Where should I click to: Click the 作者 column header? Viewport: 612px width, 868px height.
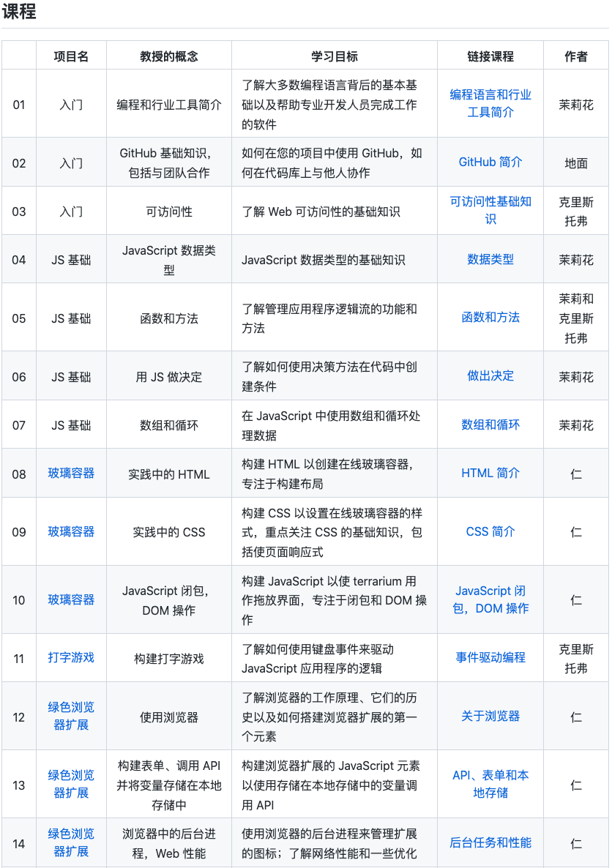(576, 56)
